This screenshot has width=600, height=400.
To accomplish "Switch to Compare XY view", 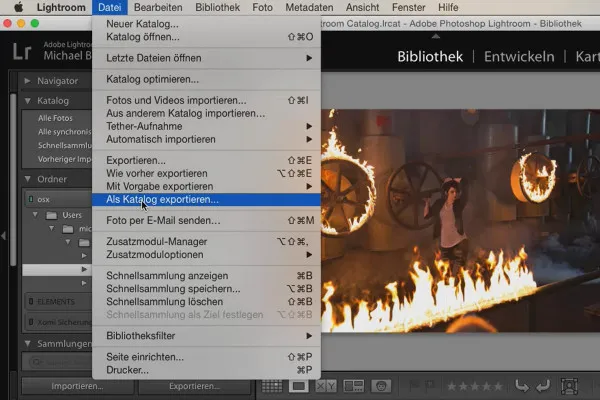I will coord(326,386).
